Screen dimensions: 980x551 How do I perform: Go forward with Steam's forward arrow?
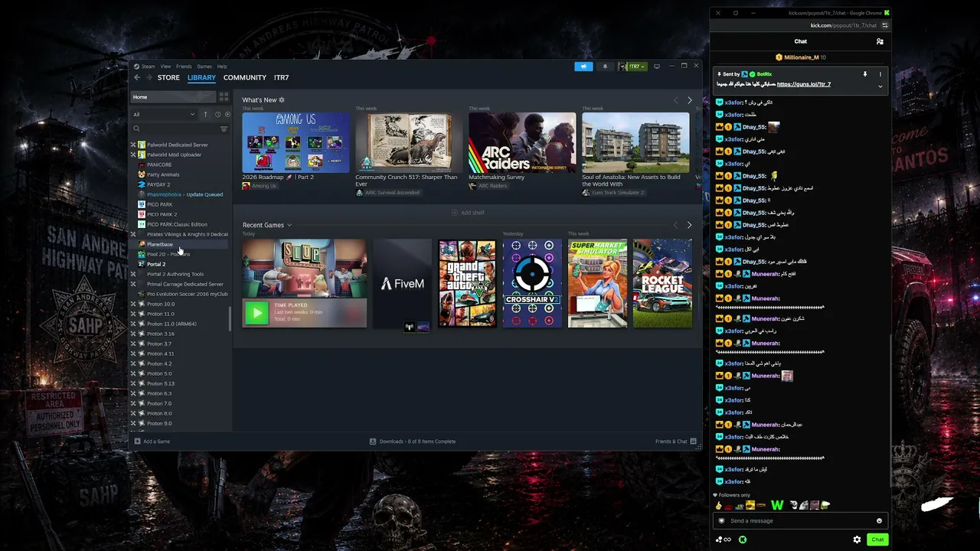point(149,77)
